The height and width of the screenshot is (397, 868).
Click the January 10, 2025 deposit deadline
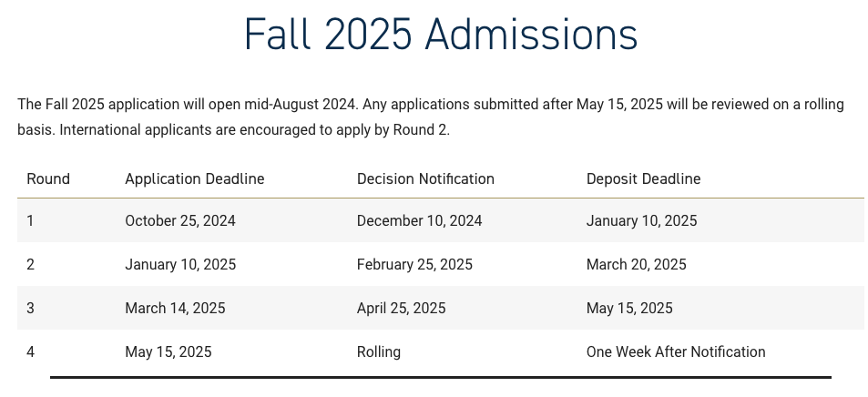pos(641,220)
